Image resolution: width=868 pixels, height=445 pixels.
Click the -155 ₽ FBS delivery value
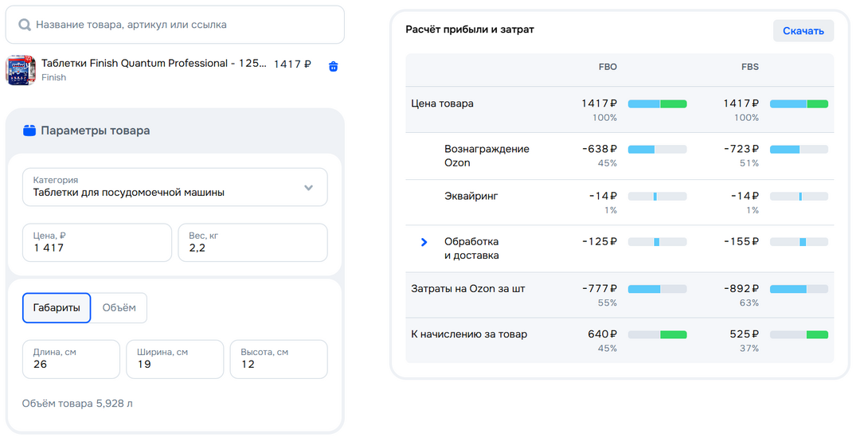coord(741,241)
